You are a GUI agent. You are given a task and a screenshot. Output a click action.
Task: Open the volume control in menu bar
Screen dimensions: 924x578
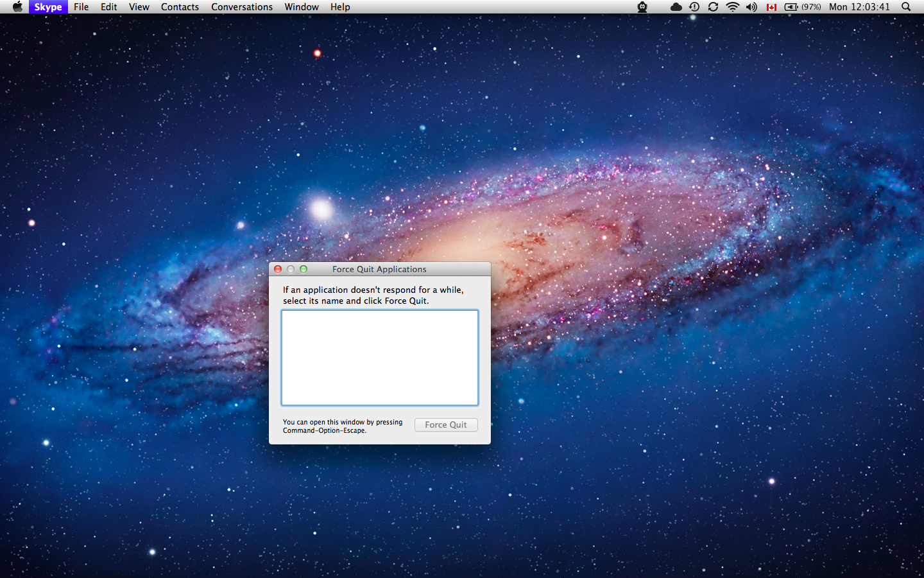pos(751,7)
